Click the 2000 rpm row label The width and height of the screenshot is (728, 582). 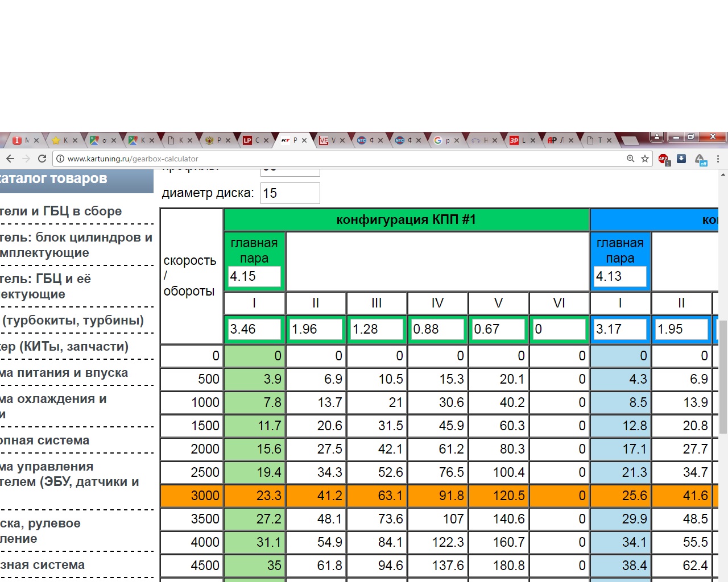click(192, 449)
